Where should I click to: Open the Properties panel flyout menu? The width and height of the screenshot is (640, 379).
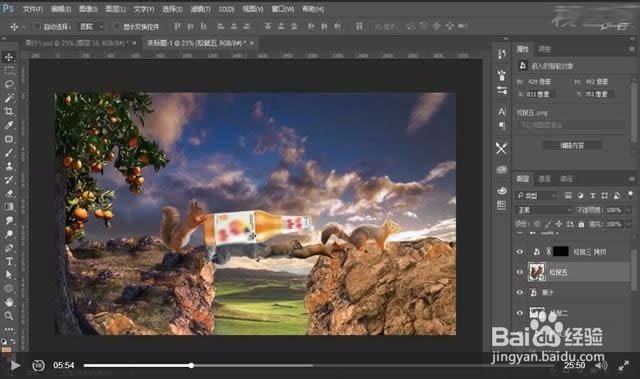pyautogui.click(x=631, y=49)
